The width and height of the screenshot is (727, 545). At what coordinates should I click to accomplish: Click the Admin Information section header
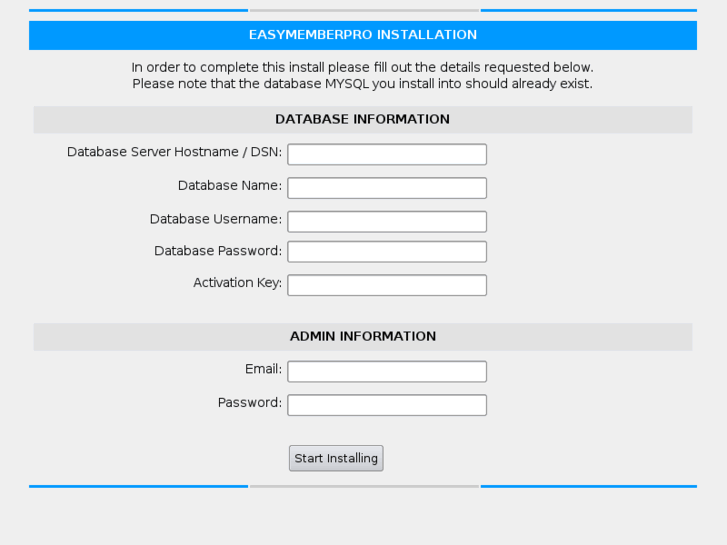362,336
